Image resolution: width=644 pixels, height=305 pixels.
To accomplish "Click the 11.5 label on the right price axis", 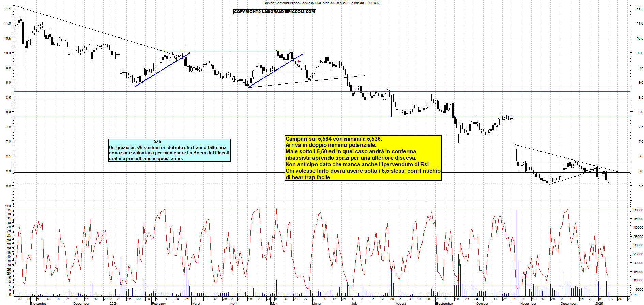I will 640,9.
